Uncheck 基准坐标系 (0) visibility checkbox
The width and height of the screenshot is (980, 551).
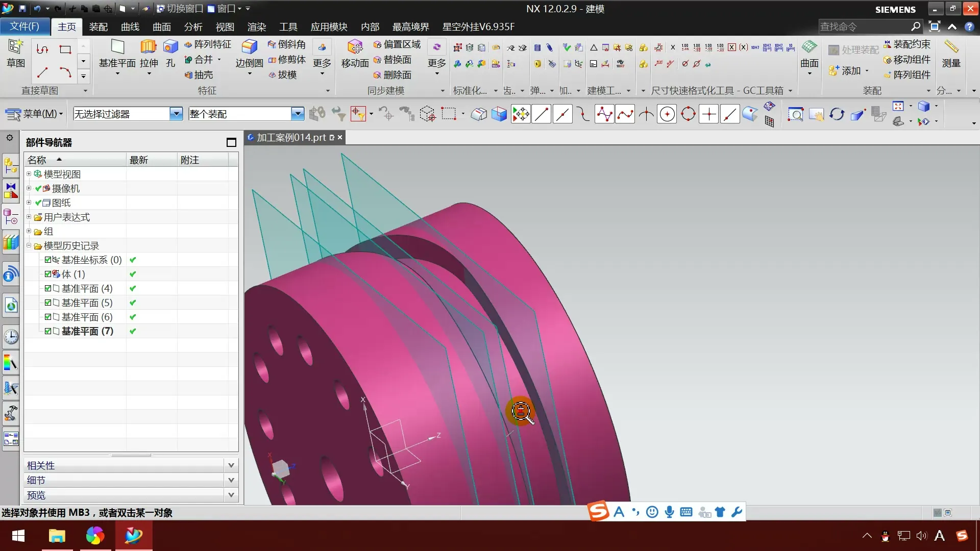[48, 260]
